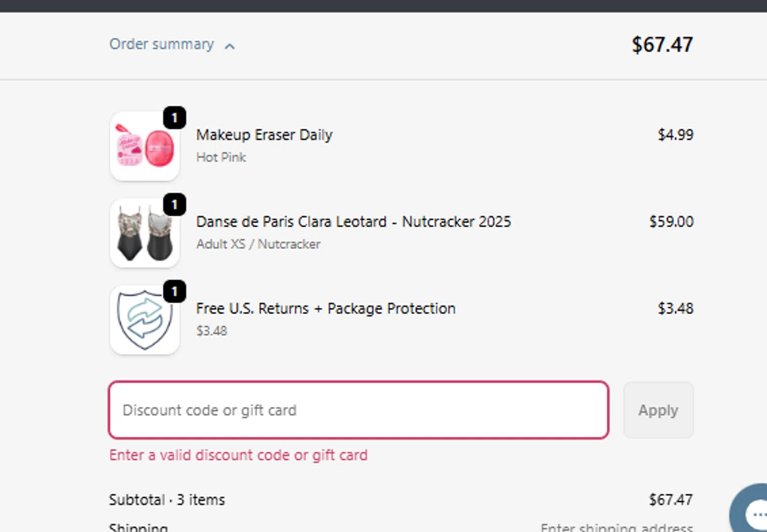Image resolution: width=767 pixels, height=532 pixels.
Task: Click the Adult XS / Nutcracker variant text
Action: (258, 244)
